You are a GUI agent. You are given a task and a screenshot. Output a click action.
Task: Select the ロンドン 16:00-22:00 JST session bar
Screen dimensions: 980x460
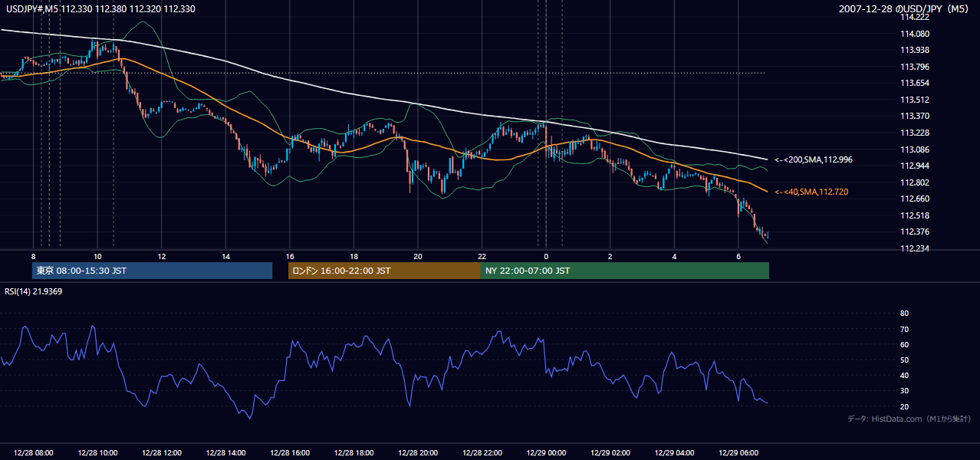(384, 271)
